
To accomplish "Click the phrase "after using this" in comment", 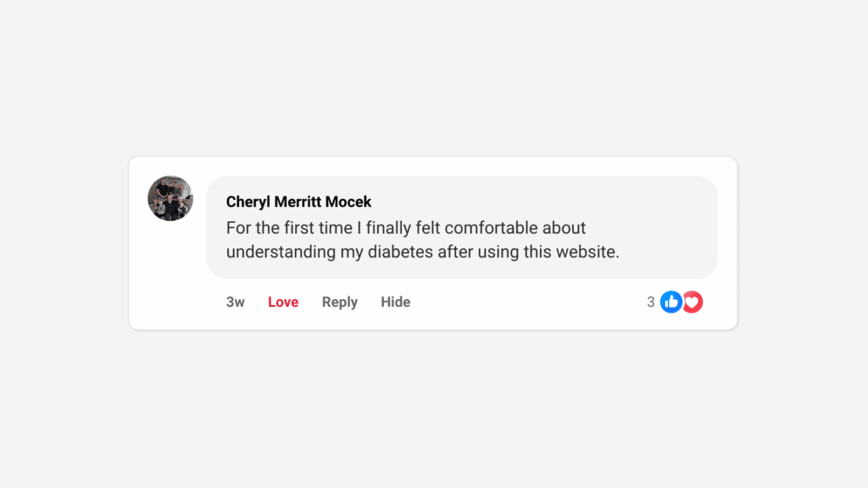I will [494, 252].
